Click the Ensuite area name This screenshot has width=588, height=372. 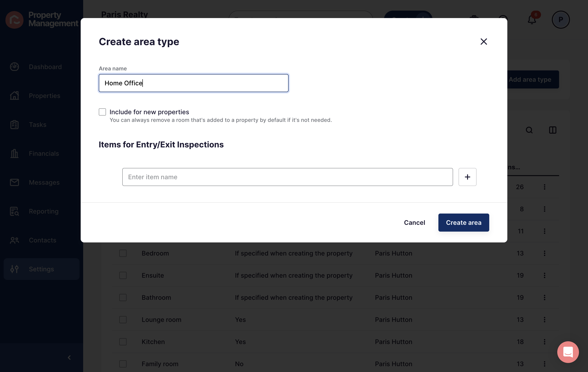click(153, 275)
